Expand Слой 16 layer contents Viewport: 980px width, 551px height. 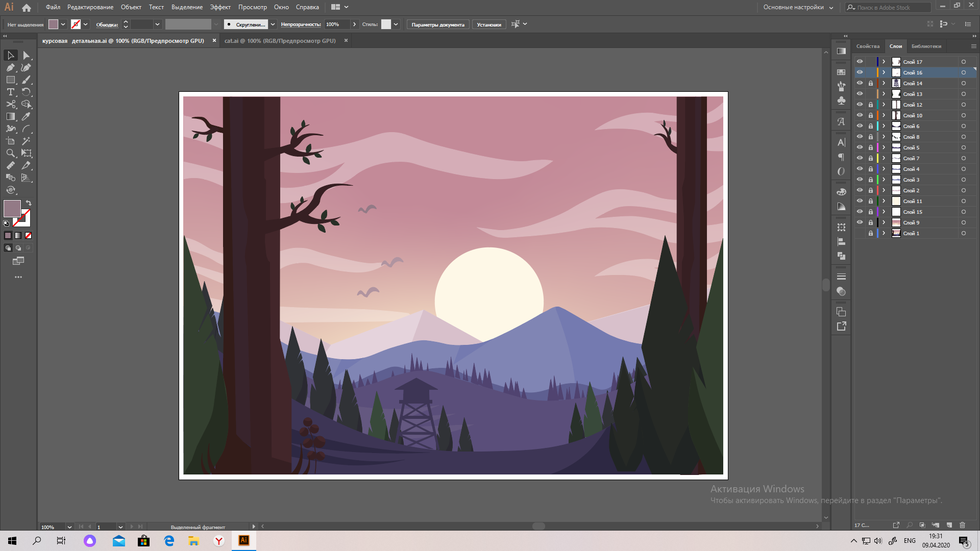(x=884, y=72)
